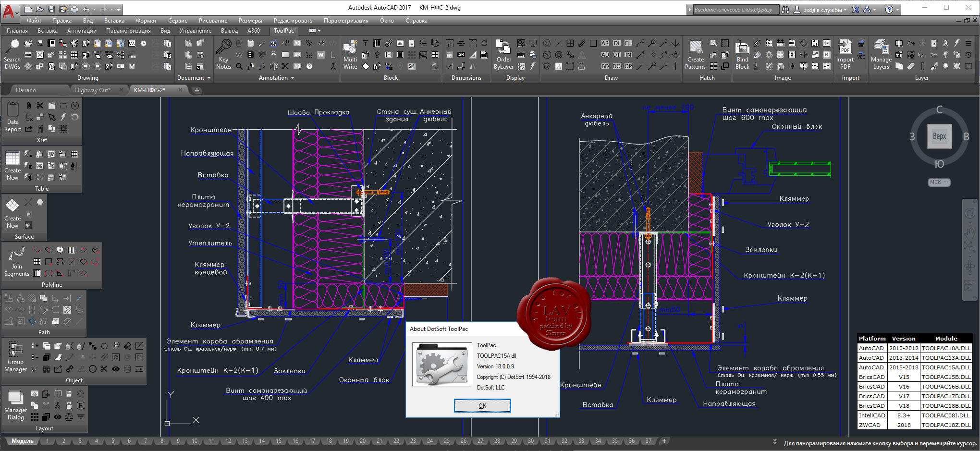Click the scissors icon in the Xref panel
This screenshot has height=451, width=980.
pos(40,106)
